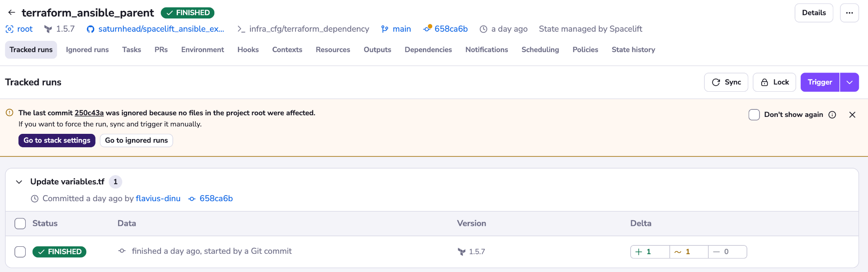Open the Resources tab
The height and width of the screenshot is (272, 868).
pos(333,50)
